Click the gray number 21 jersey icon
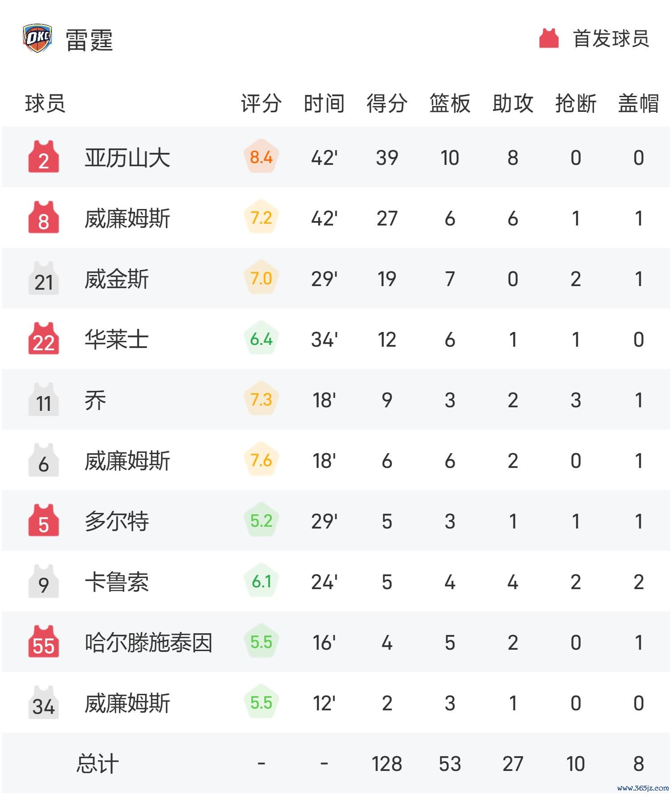This screenshot has height=795, width=672. pos(44,278)
